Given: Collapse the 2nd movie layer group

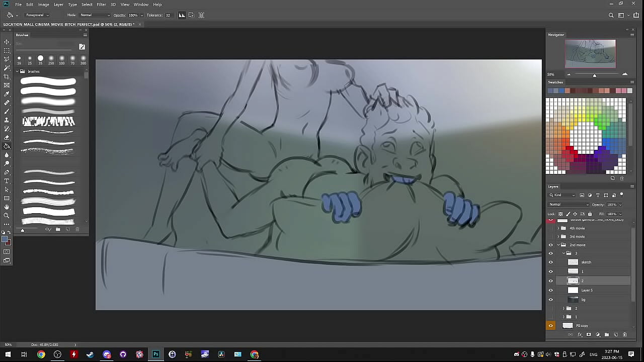Looking at the screenshot, I should point(558,245).
